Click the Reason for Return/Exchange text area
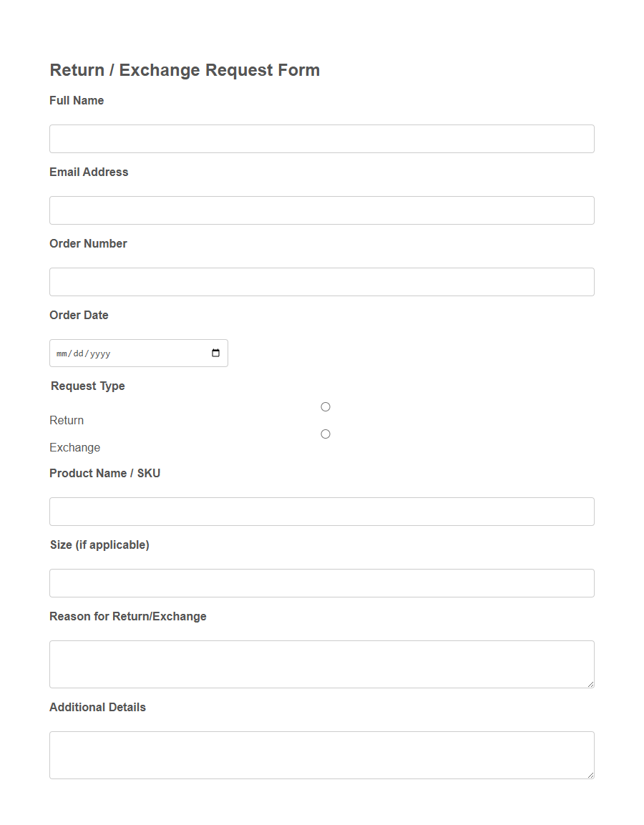 pyautogui.click(x=321, y=663)
